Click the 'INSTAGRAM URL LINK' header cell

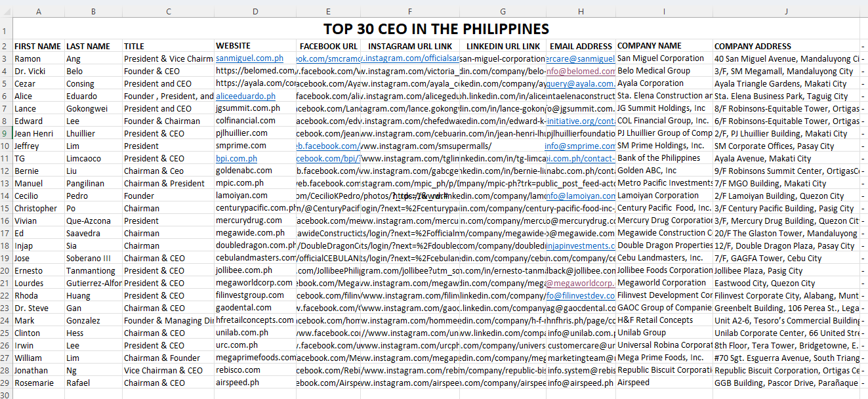tap(410, 46)
